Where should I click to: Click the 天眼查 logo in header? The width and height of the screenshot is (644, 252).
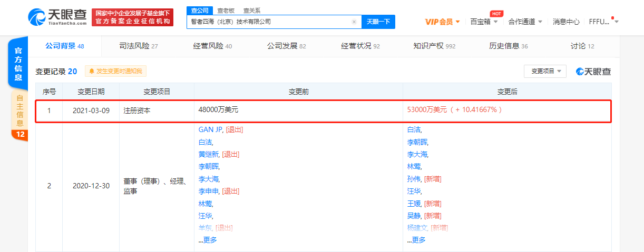pos(57,17)
